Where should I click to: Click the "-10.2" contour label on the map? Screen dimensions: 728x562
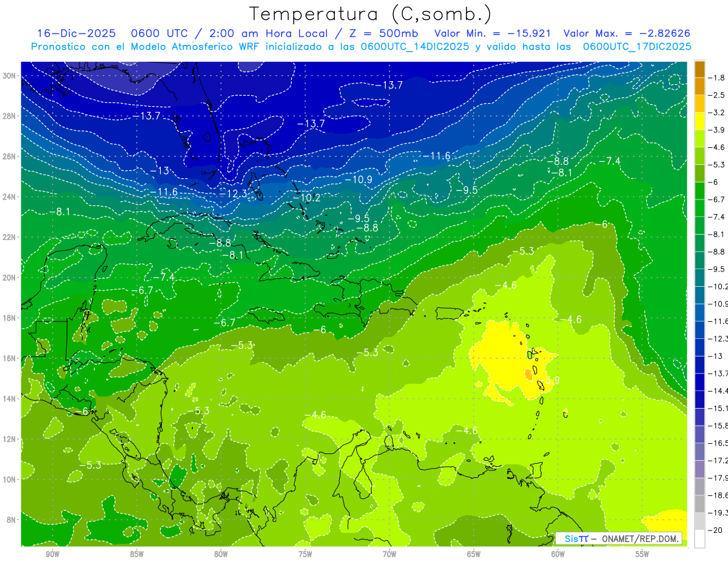tap(306, 198)
